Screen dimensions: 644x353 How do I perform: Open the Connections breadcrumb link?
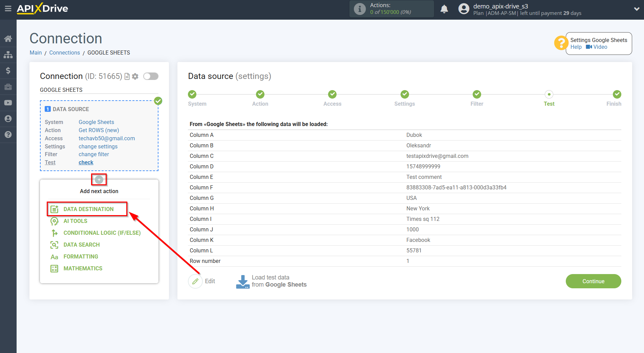click(64, 53)
